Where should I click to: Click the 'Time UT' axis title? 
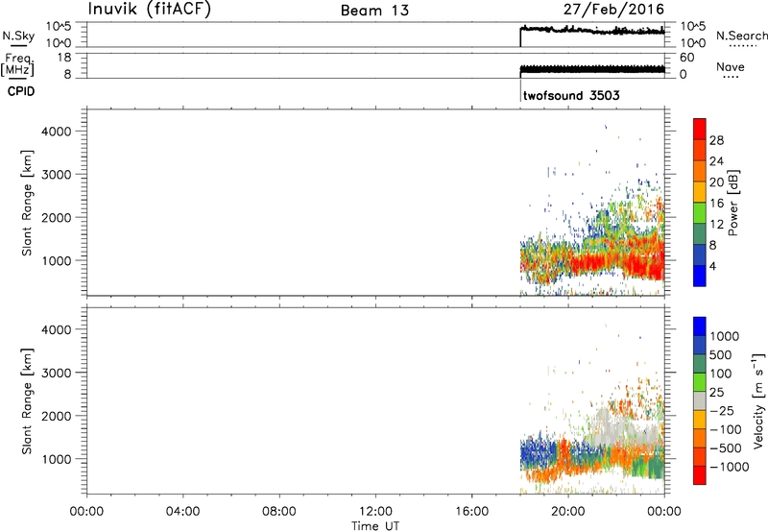click(x=375, y=526)
